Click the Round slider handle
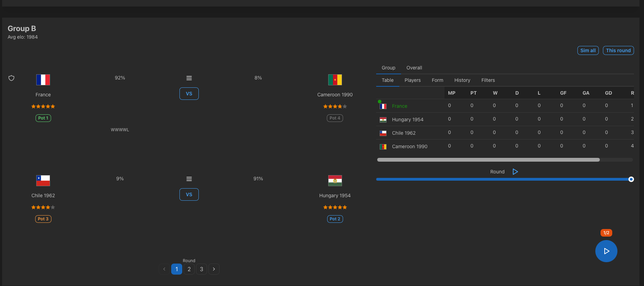This screenshot has height=286, width=644. tap(631, 179)
